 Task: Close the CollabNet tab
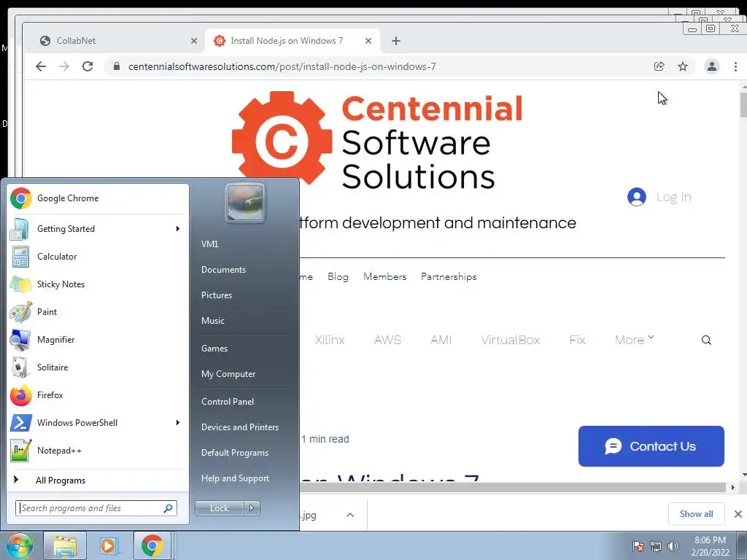194,41
